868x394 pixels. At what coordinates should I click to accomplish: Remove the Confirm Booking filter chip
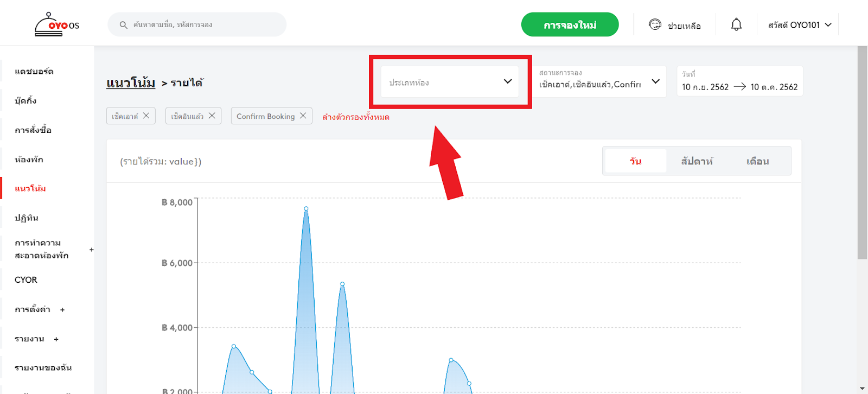(x=303, y=116)
